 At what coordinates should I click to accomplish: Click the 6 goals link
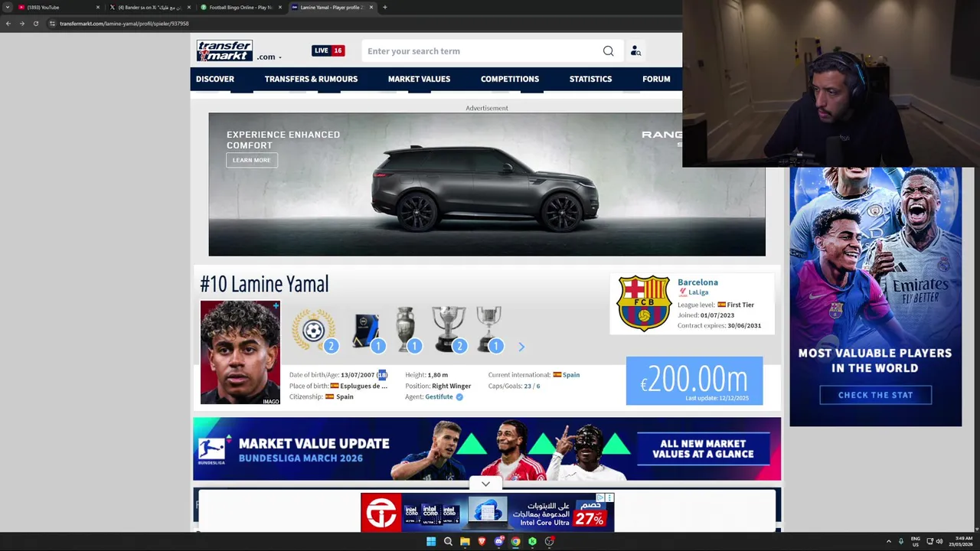coord(538,386)
